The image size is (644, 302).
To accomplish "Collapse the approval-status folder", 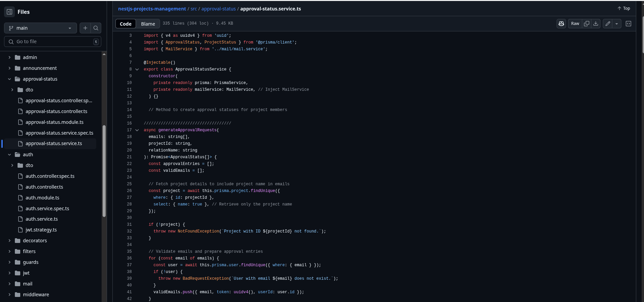I will [x=9, y=79].
